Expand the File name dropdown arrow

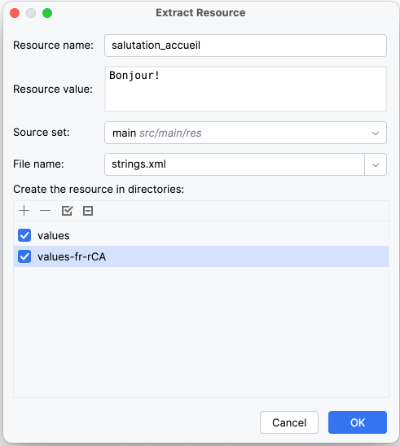376,165
